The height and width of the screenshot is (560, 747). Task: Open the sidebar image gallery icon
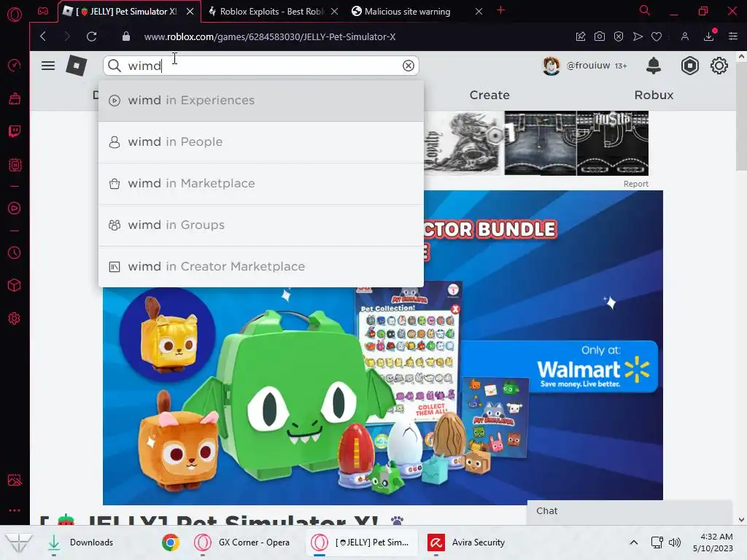pyautogui.click(x=15, y=480)
